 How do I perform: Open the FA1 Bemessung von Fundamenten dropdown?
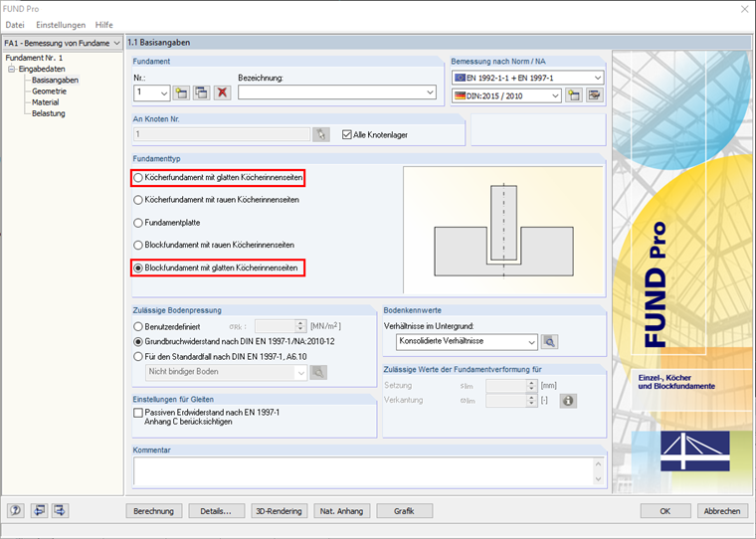point(63,43)
